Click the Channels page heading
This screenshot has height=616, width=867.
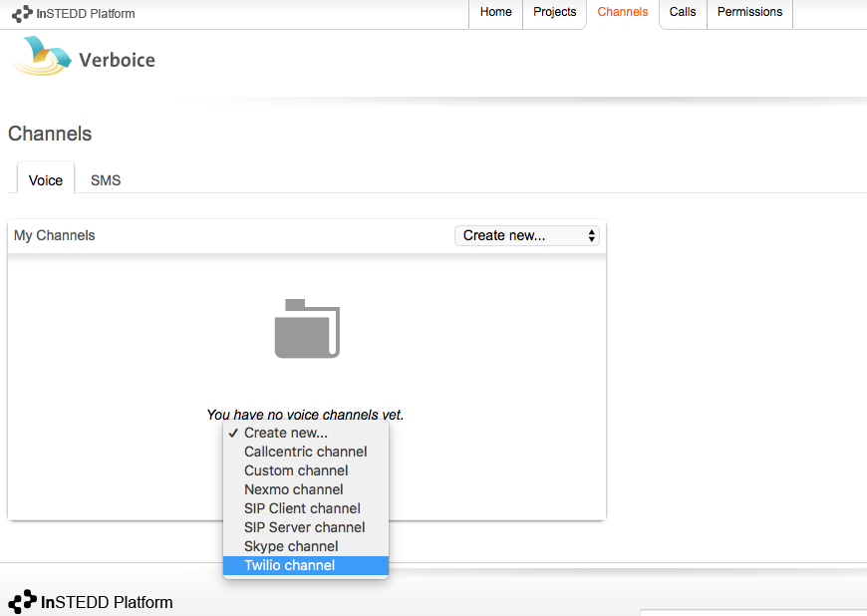tap(50, 134)
